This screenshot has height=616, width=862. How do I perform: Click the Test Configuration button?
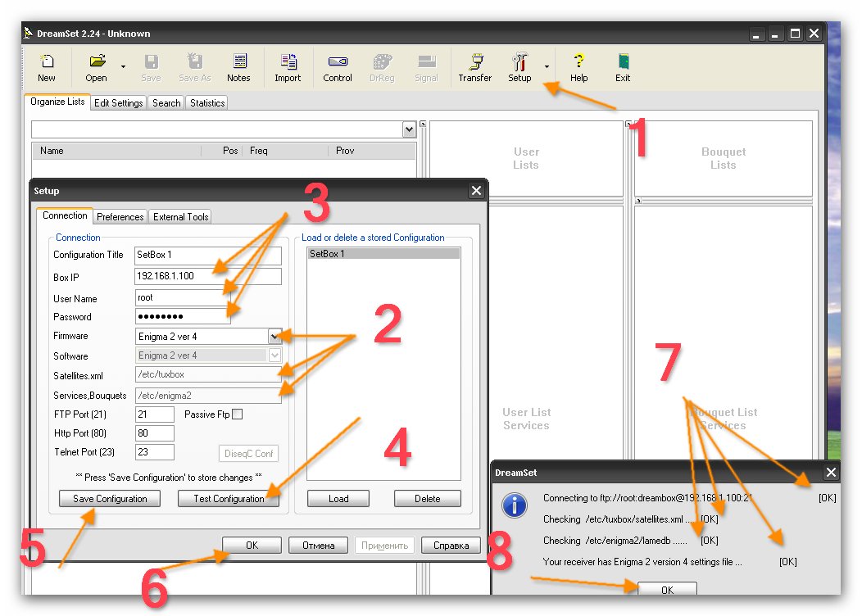coord(229,498)
